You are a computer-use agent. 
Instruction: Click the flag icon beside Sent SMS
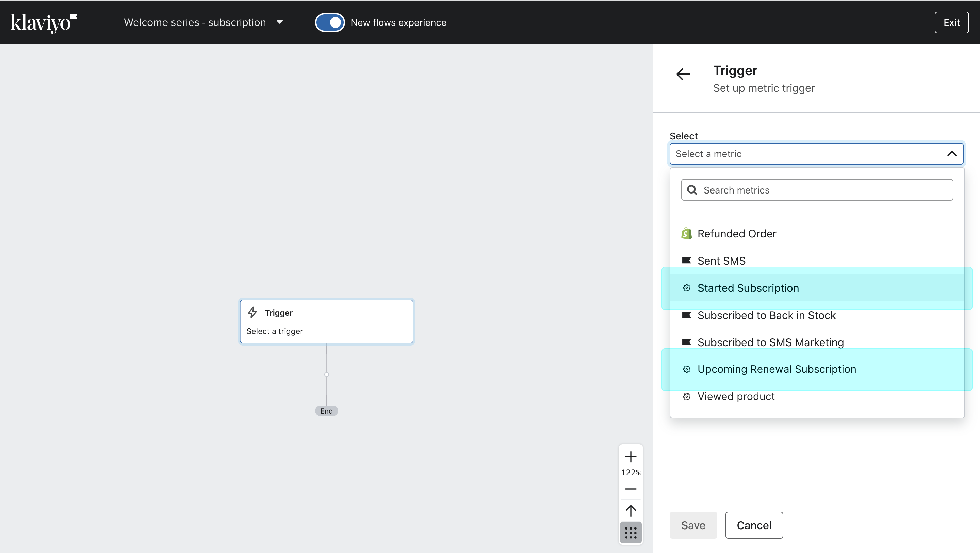pos(686,261)
